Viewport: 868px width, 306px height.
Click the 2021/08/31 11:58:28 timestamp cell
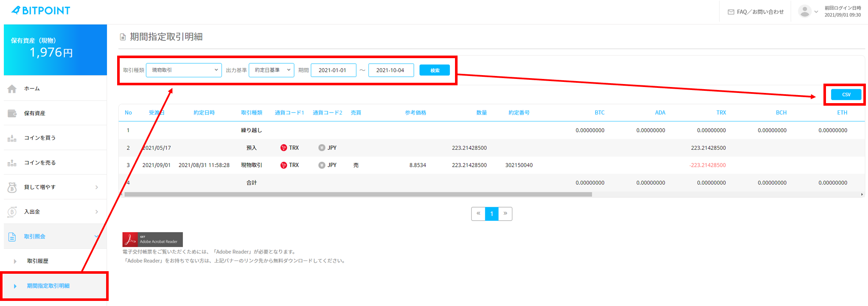click(204, 165)
